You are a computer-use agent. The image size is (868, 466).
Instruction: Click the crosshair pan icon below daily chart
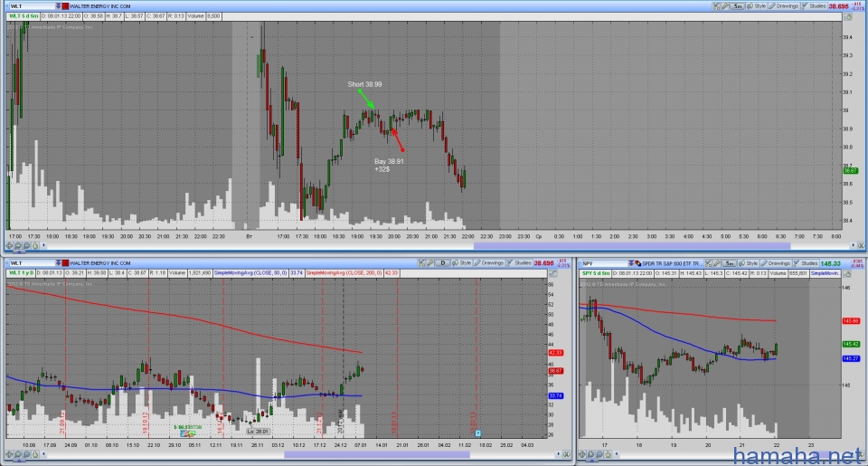[x=9, y=454]
